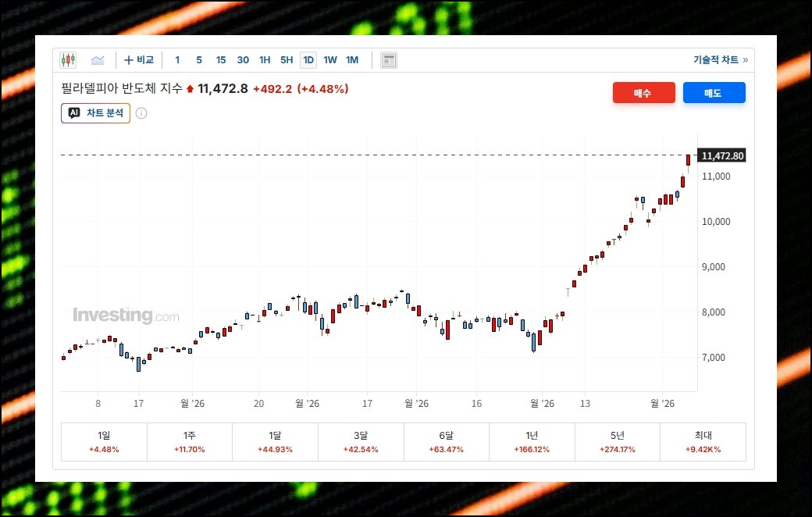Select the 5년 period tab
This screenshot has height=517, width=812.
click(618, 442)
